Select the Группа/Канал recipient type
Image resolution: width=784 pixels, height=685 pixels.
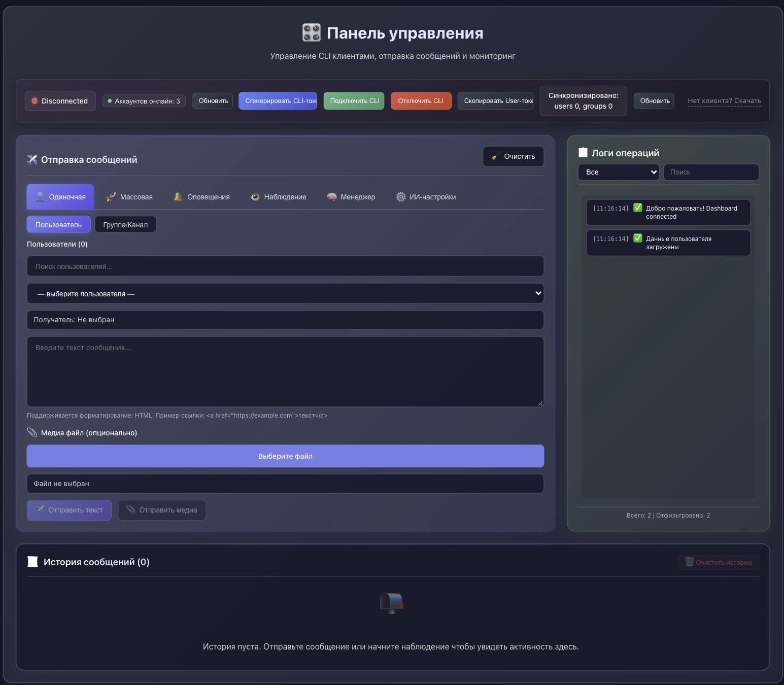(125, 224)
